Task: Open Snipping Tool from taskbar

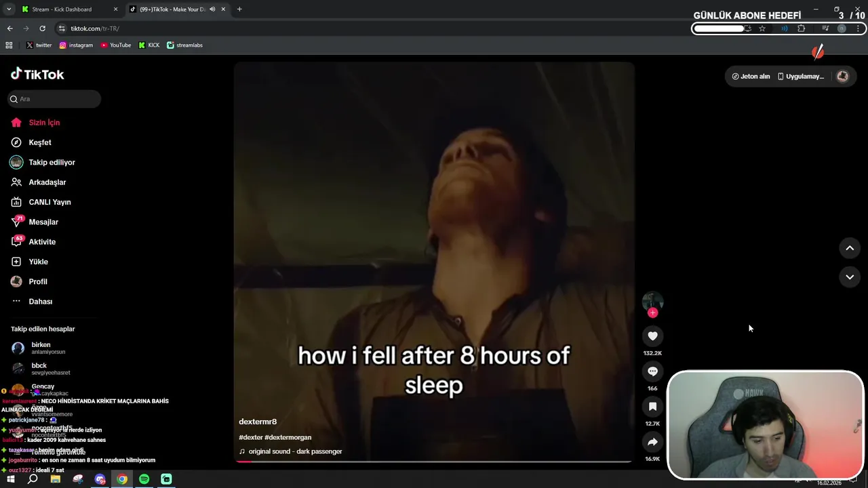Action: click(x=78, y=479)
